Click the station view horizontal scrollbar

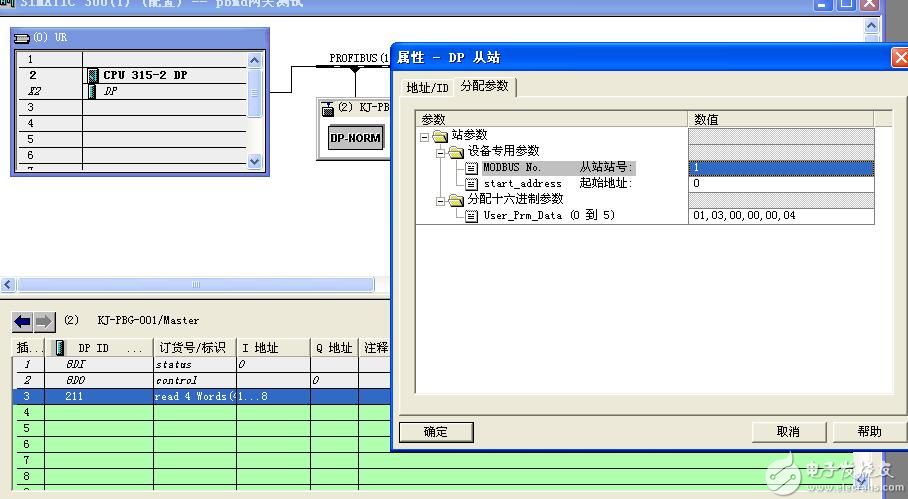196,285
